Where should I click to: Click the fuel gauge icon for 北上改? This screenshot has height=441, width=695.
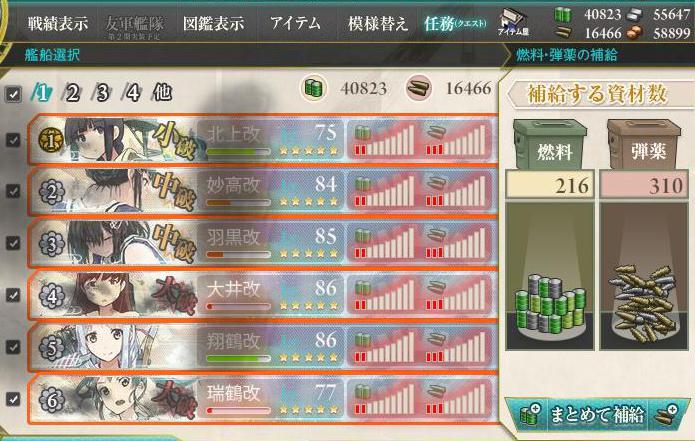click(x=363, y=132)
